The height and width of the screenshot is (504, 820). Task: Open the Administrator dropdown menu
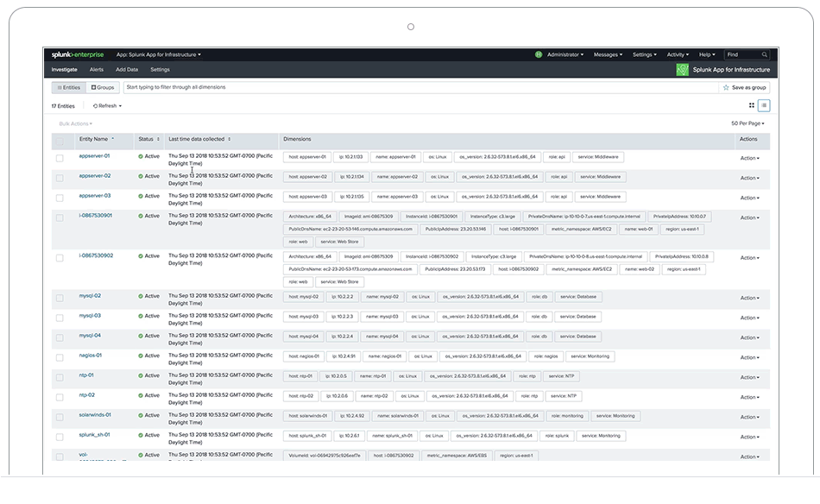(565, 54)
